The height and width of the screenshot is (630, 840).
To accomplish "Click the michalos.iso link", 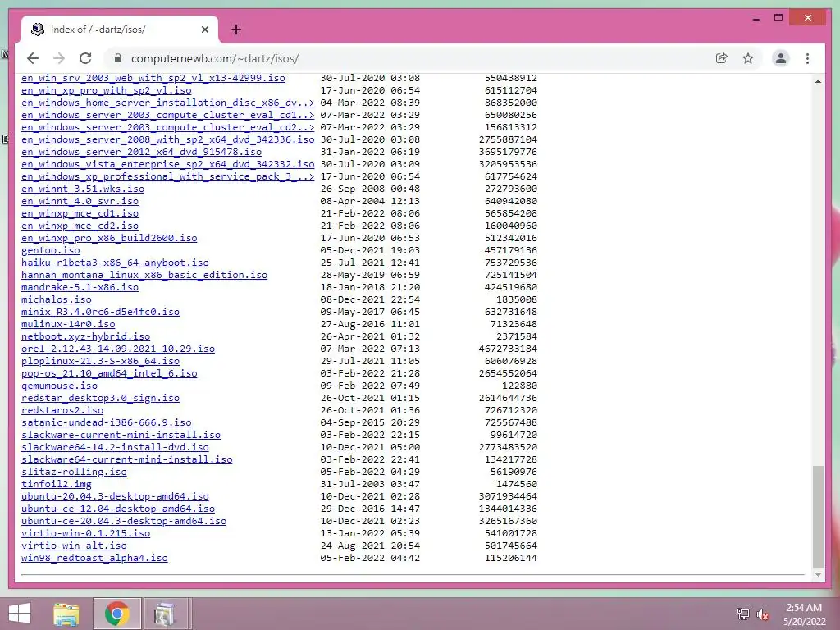I will [57, 300].
